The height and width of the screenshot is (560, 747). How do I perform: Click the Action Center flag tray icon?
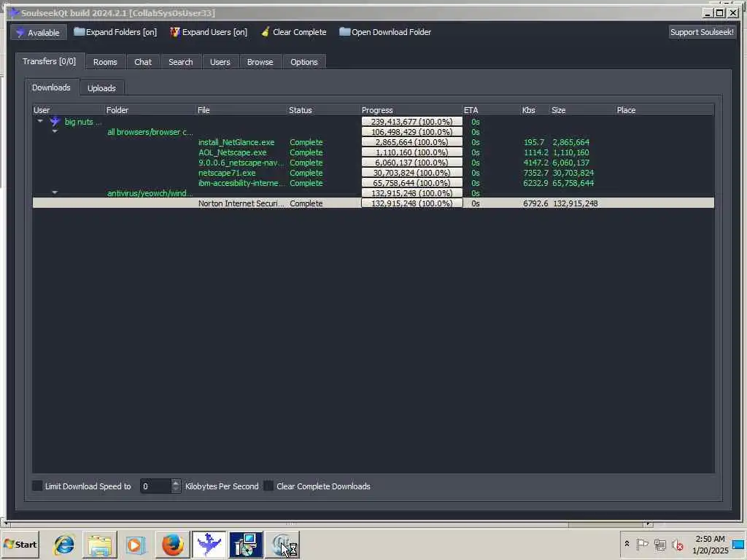642,544
